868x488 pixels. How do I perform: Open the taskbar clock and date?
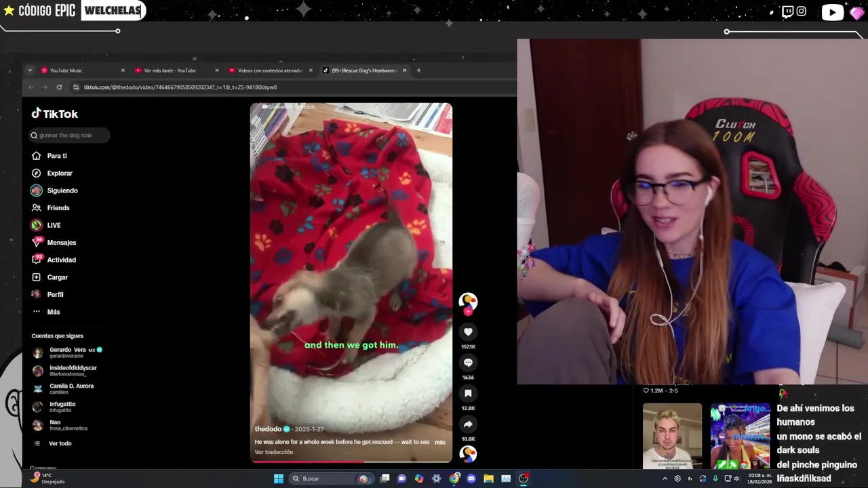point(759,479)
